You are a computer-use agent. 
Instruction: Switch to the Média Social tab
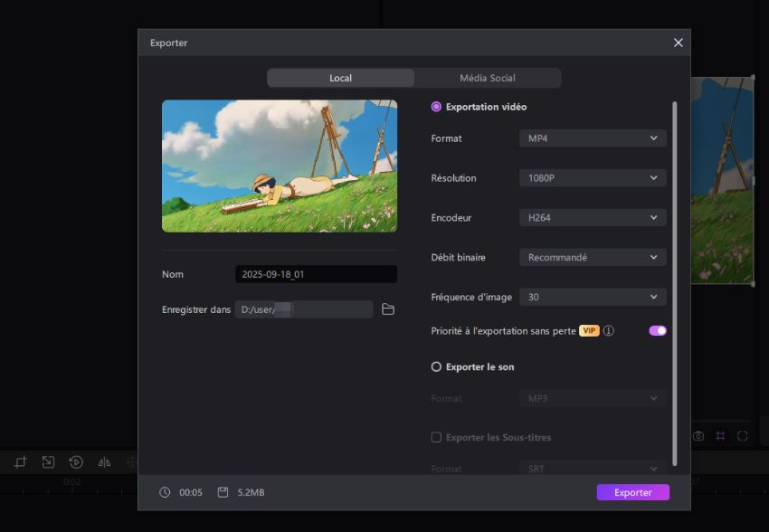(x=487, y=78)
